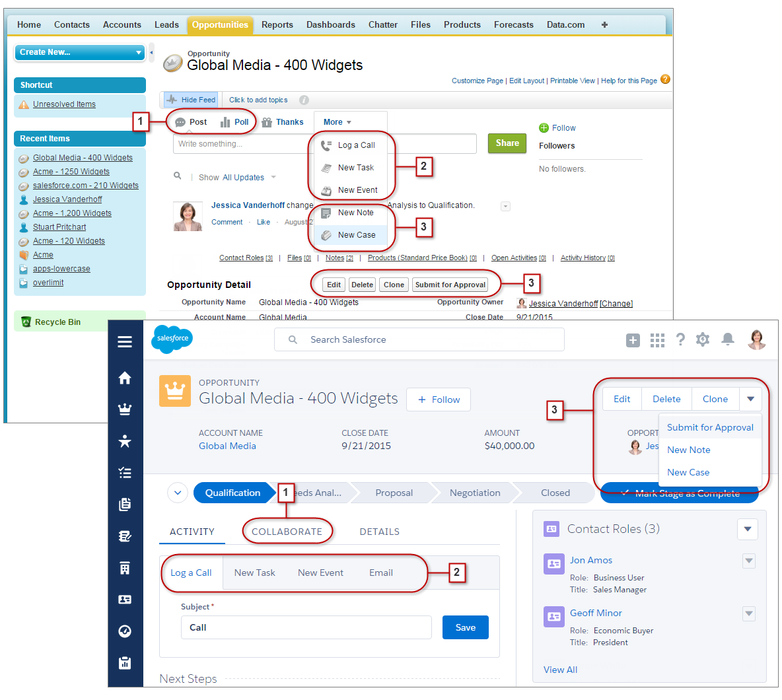
Task: Collapse the sales path chevron
Action: pos(178,493)
